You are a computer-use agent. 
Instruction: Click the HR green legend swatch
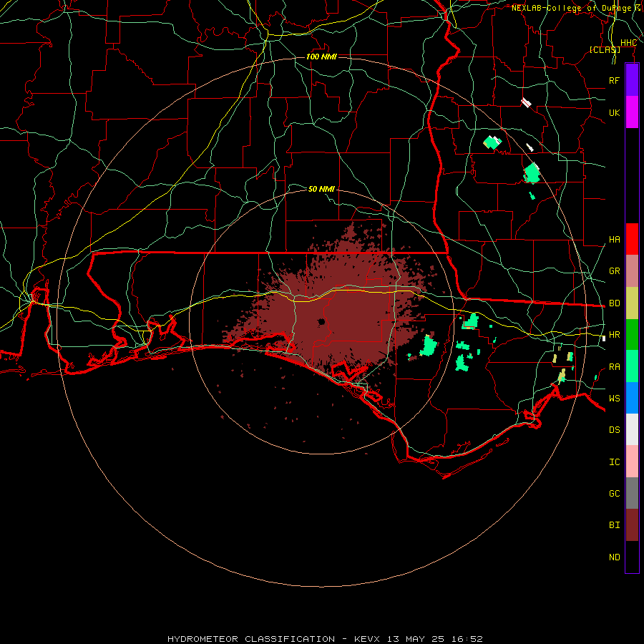point(632,335)
